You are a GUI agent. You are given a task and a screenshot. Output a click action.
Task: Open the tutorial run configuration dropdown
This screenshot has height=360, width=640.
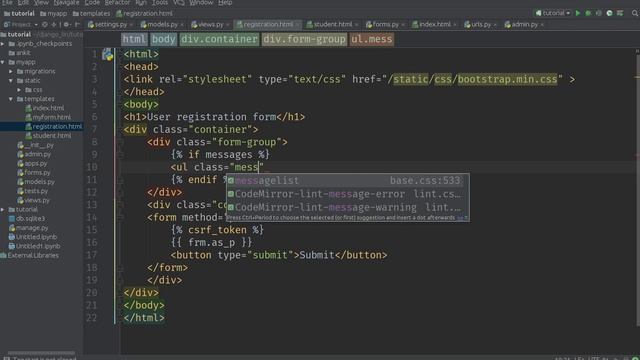click(x=553, y=13)
